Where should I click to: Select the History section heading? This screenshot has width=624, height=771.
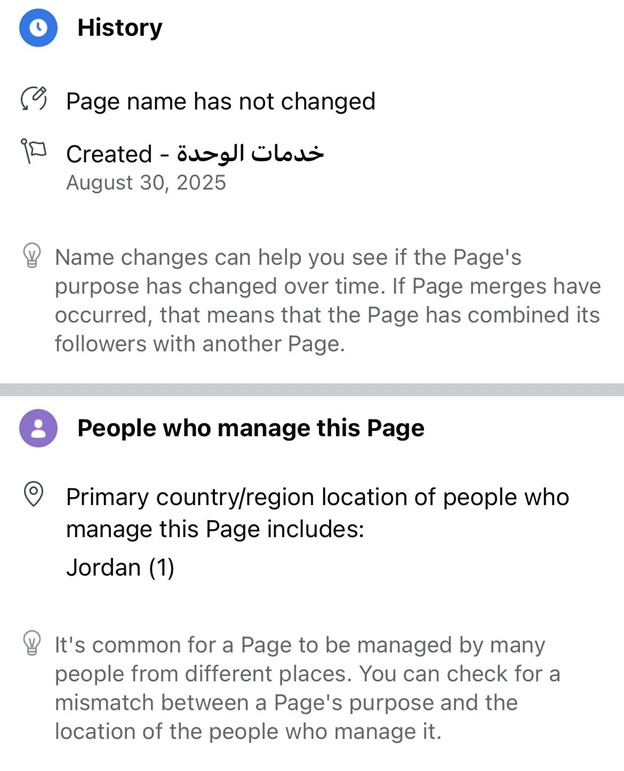119,28
